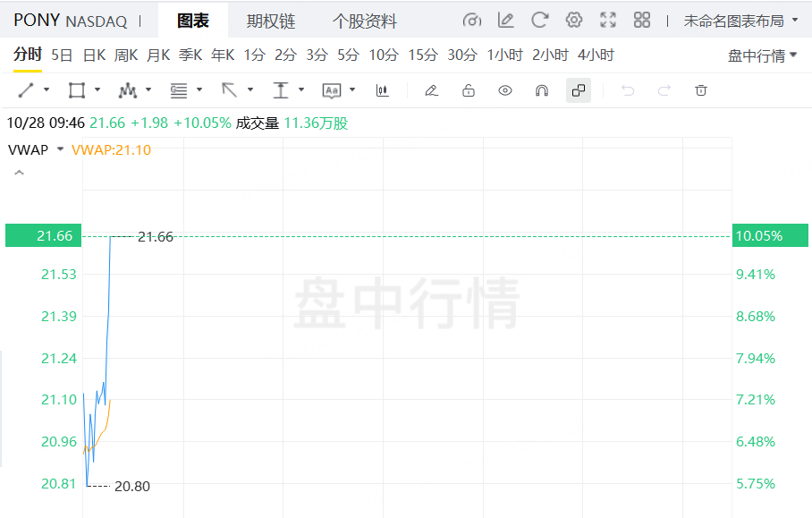812x518 pixels.
Task: Select 3分 timeframe
Action: tap(317, 55)
